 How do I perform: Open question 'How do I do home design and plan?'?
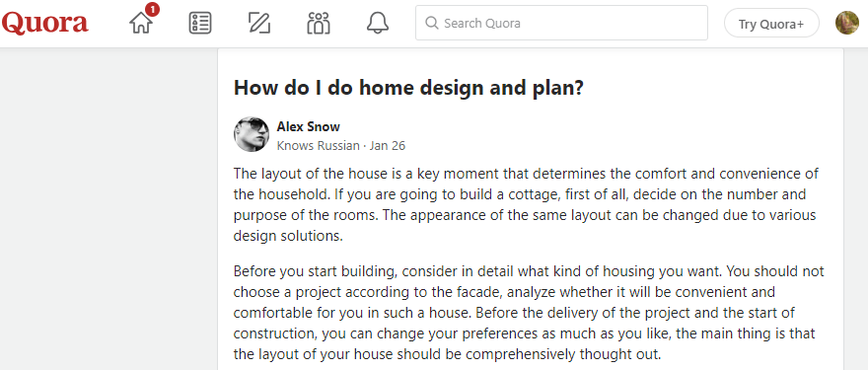click(x=408, y=88)
